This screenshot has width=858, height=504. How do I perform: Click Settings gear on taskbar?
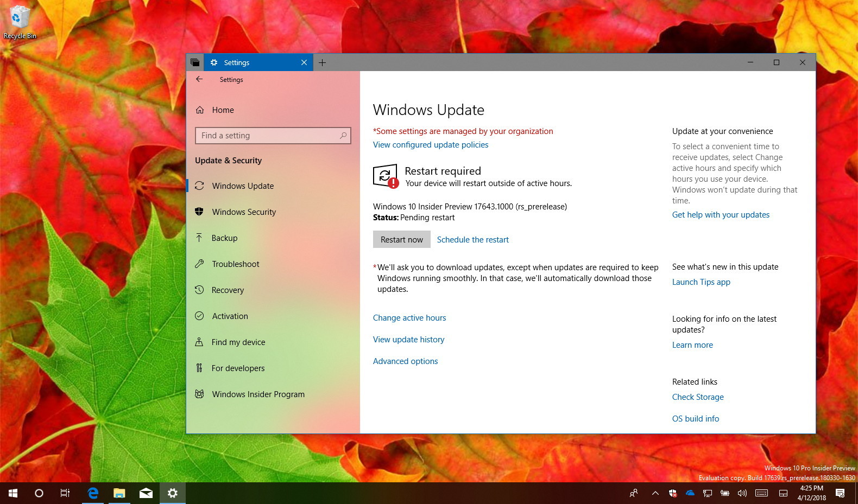tap(173, 493)
